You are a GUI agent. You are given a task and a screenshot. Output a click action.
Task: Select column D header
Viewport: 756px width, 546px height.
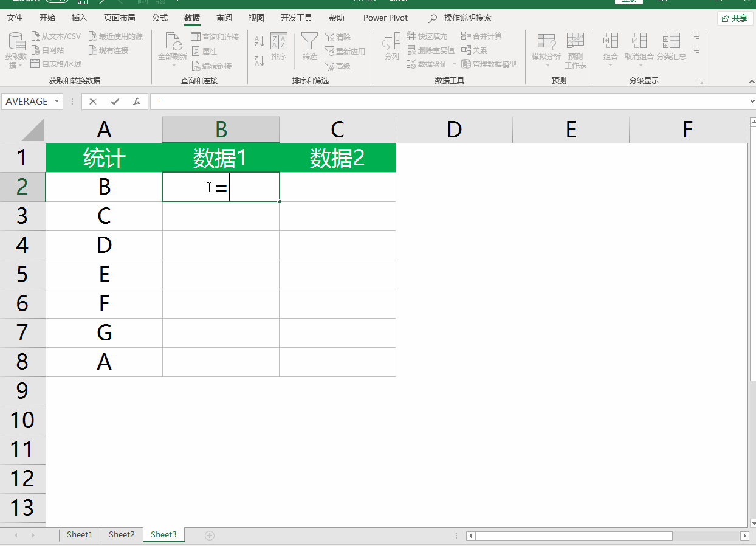(x=454, y=130)
